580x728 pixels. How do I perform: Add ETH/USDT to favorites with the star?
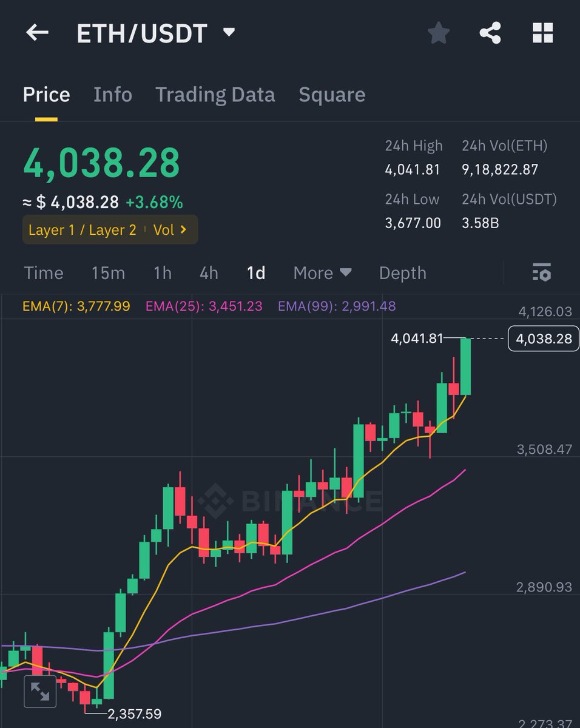pyautogui.click(x=438, y=33)
